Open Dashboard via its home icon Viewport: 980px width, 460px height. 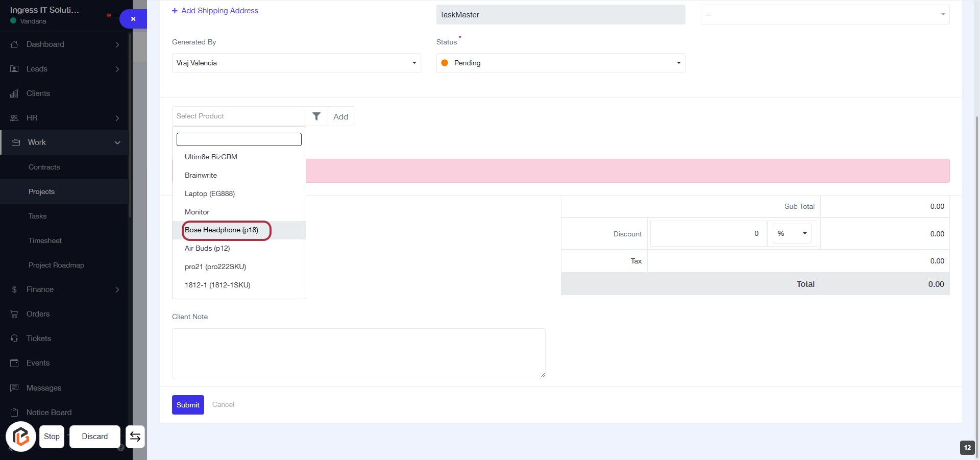(14, 44)
